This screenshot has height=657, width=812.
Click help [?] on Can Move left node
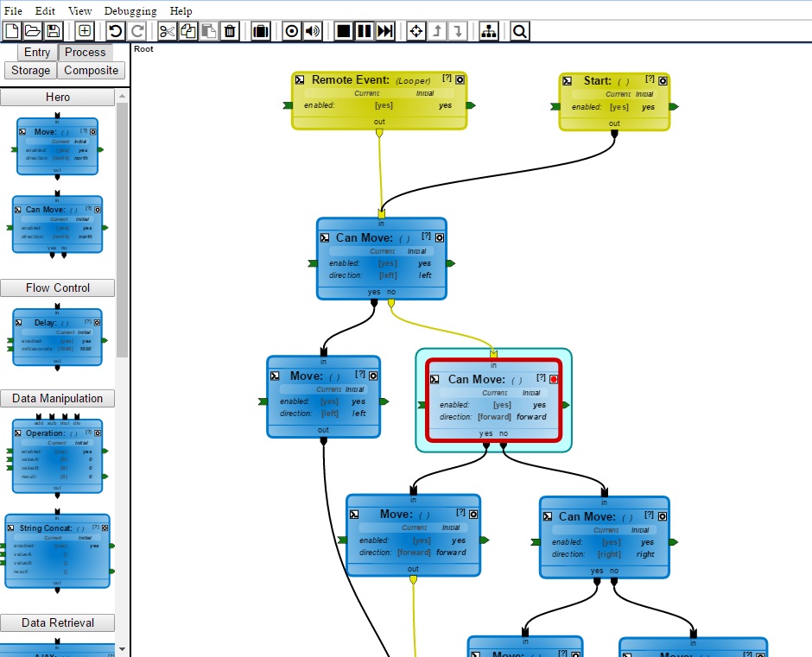[426, 236]
